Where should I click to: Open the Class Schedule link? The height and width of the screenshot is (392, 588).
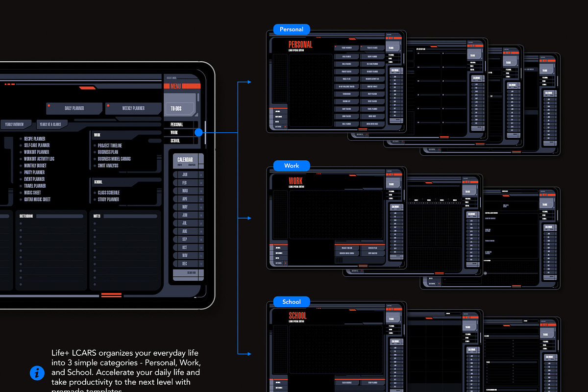pos(109,193)
